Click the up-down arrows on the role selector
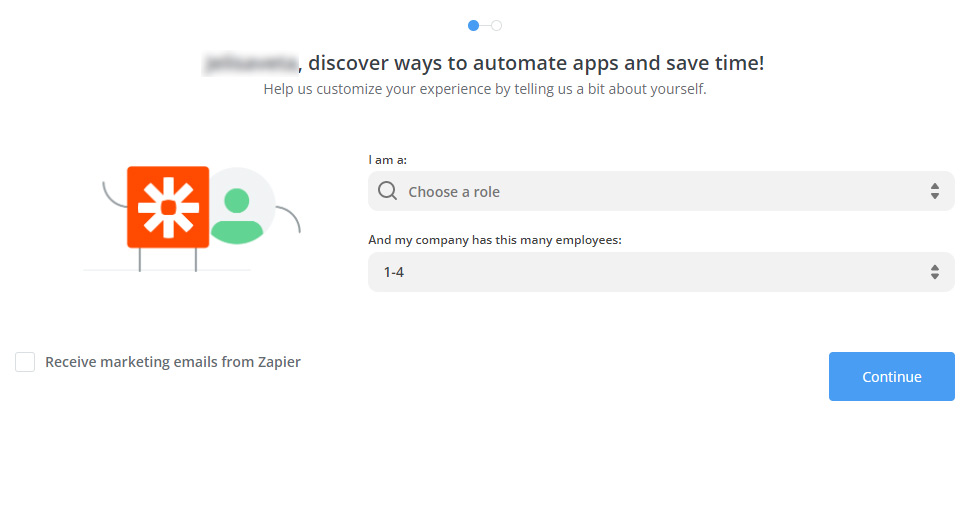Screen dimensions: 969x518 [934, 191]
